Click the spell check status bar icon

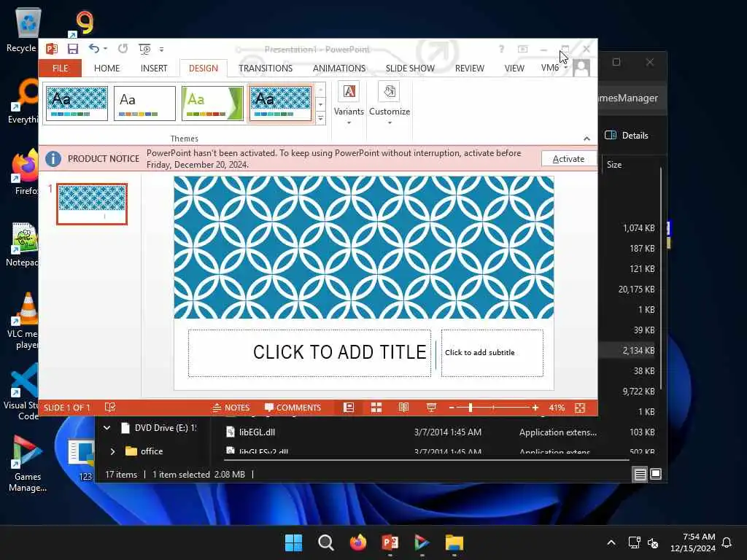coord(110,408)
